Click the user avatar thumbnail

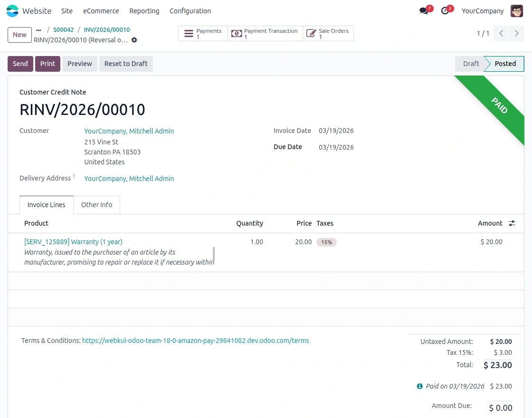[517, 10]
